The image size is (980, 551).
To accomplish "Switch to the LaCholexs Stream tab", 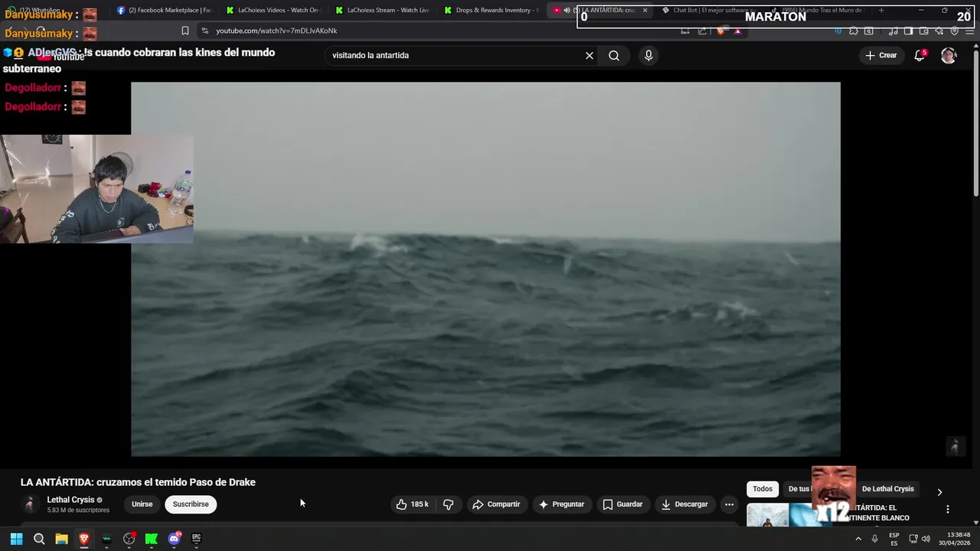I will [x=382, y=10].
